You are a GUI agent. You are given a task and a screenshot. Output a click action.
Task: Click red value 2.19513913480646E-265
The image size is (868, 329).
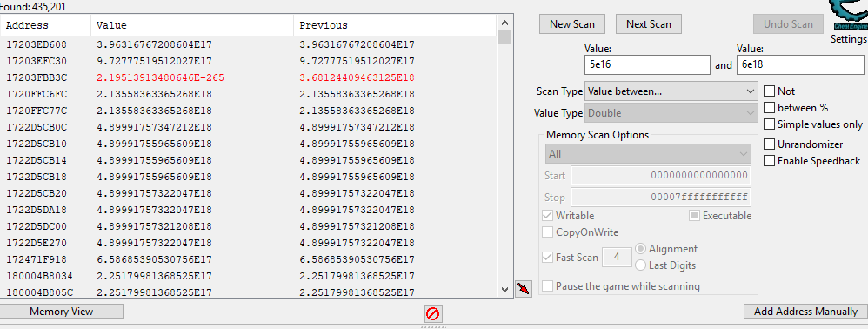pyautogui.click(x=160, y=77)
